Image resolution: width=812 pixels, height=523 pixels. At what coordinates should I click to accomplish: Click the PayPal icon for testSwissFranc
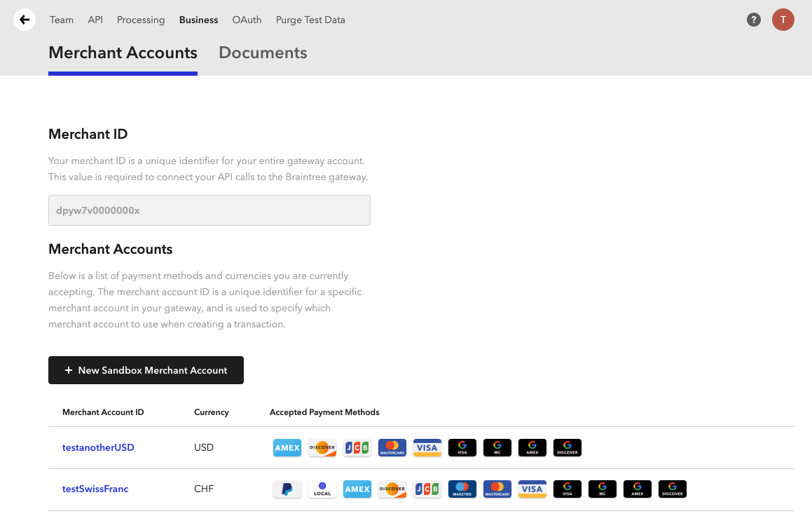tap(287, 489)
